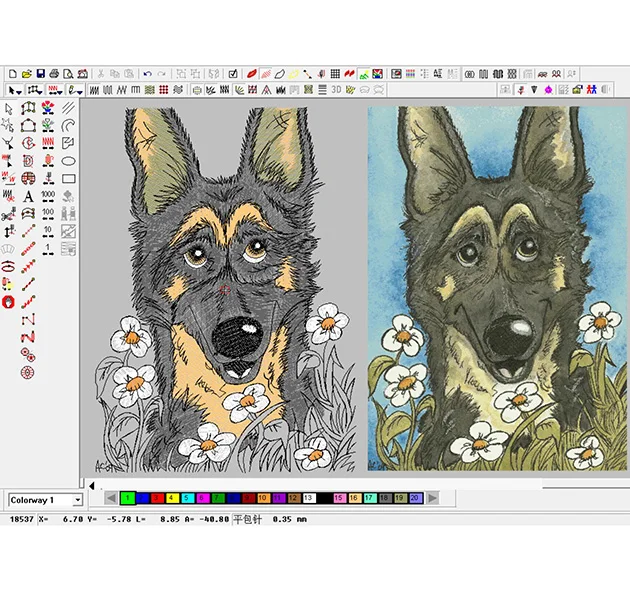Screen dimensions: 630x591
Task: Click the Print icon in the top toolbar
Action: (53, 74)
